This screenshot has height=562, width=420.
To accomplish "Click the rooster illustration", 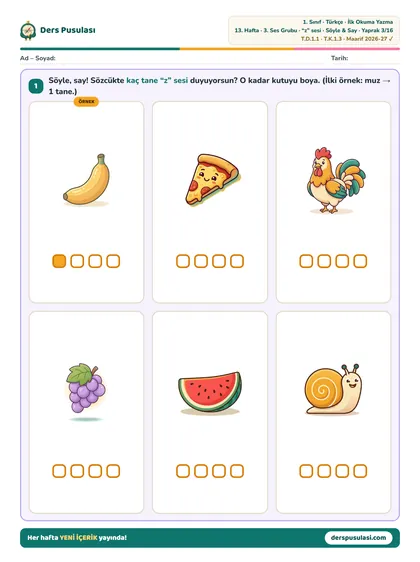I will (x=336, y=180).
